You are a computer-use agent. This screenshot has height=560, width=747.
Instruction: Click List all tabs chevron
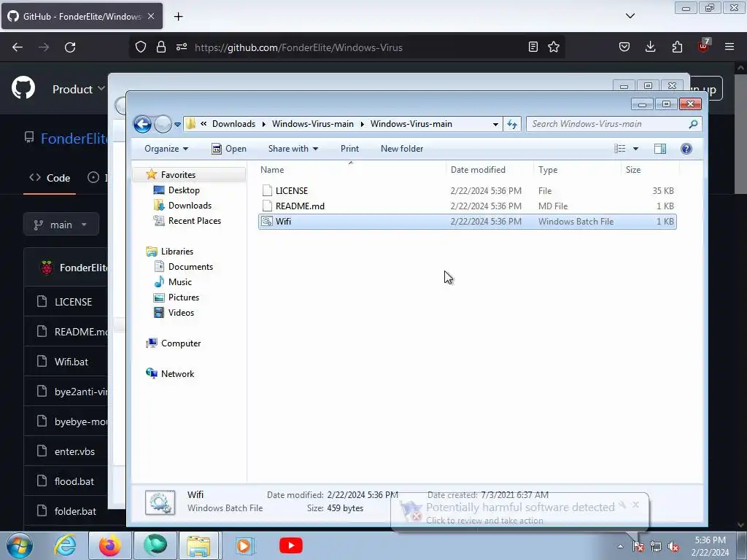tap(630, 16)
